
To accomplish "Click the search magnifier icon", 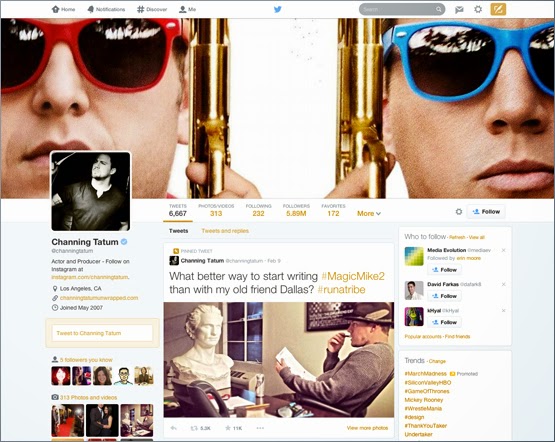I will [x=439, y=9].
